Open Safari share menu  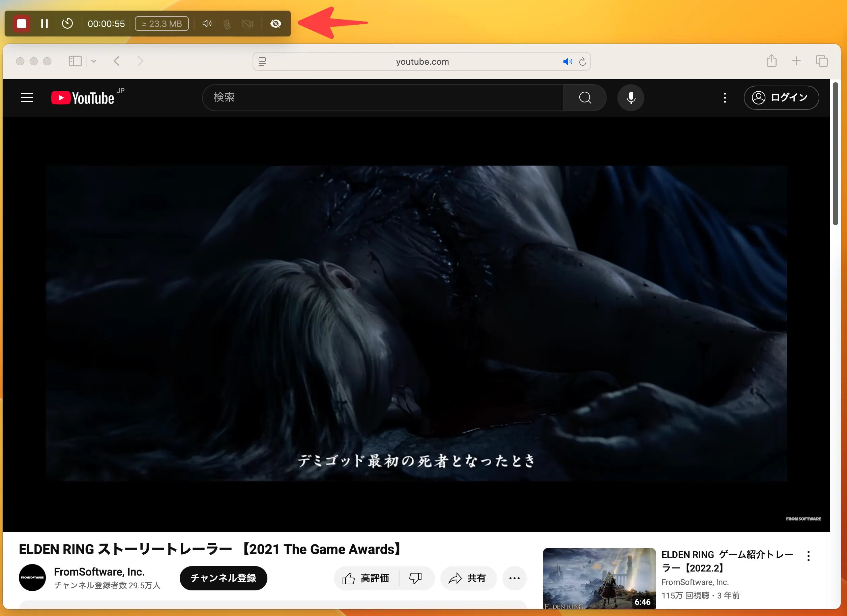(771, 61)
